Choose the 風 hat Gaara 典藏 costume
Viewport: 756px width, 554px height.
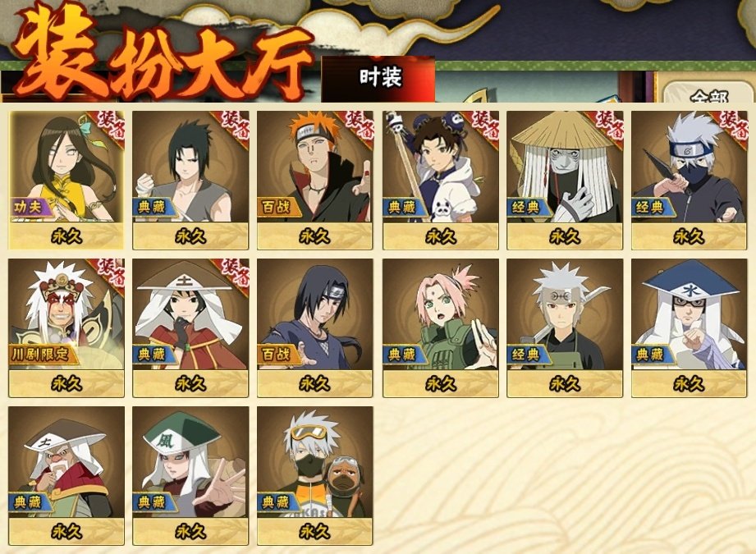(x=190, y=476)
